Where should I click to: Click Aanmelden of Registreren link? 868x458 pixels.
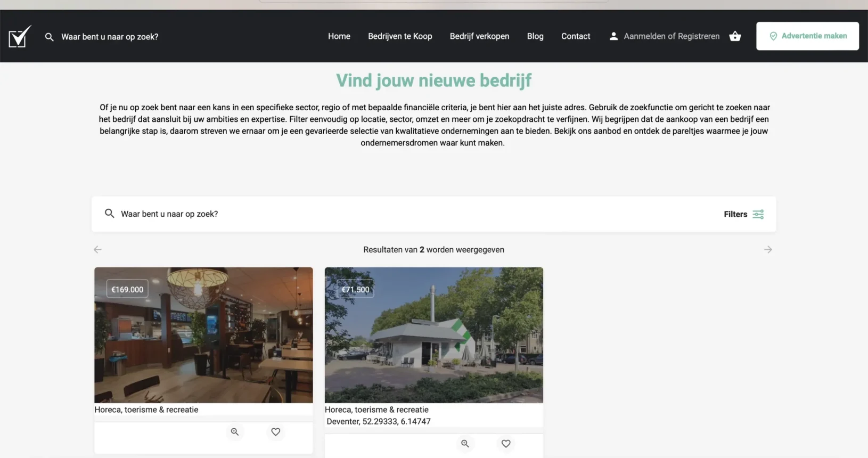[671, 36]
